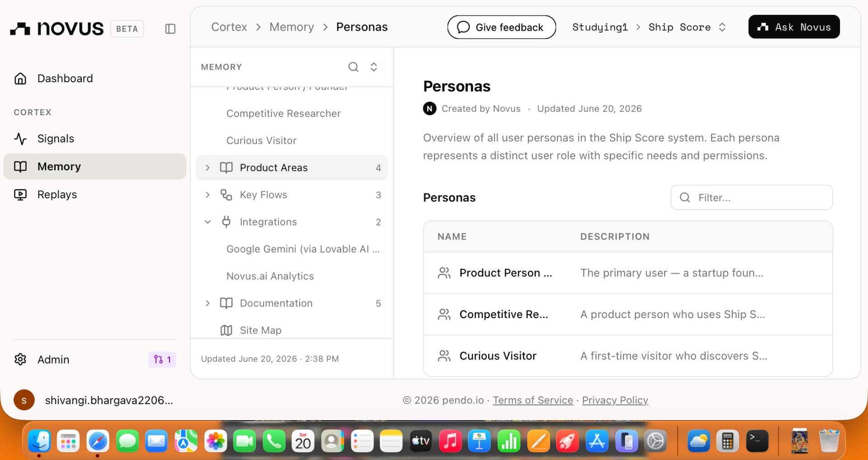Open the Privacy Policy link
The height and width of the screenshot is (460, 868).
tap(615, 400)
